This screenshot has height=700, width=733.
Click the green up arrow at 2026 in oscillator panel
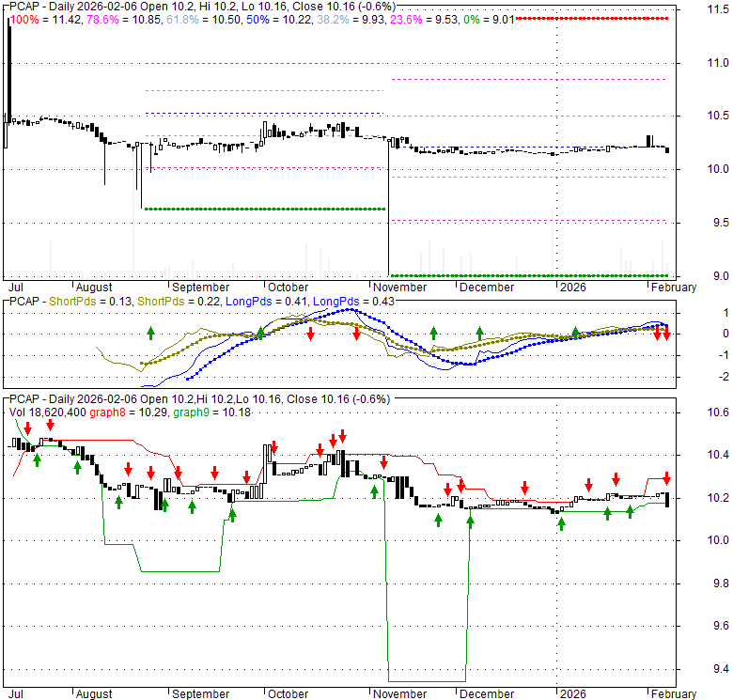(576, 333)
